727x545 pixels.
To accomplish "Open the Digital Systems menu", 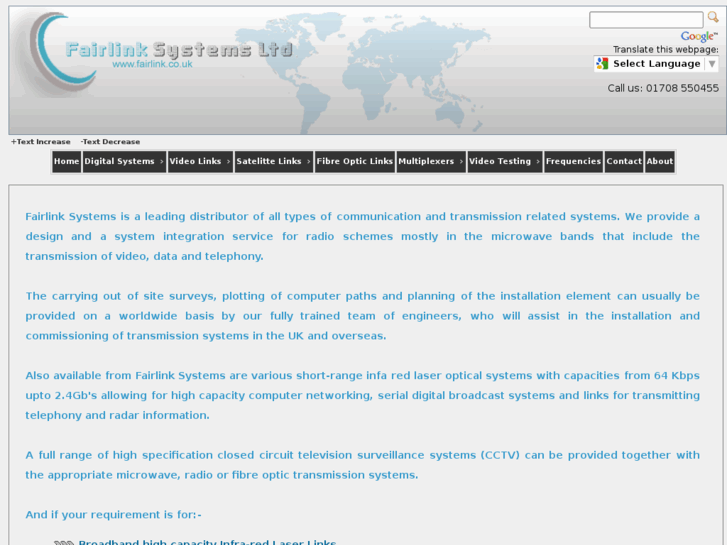I will tap(124, 161).
